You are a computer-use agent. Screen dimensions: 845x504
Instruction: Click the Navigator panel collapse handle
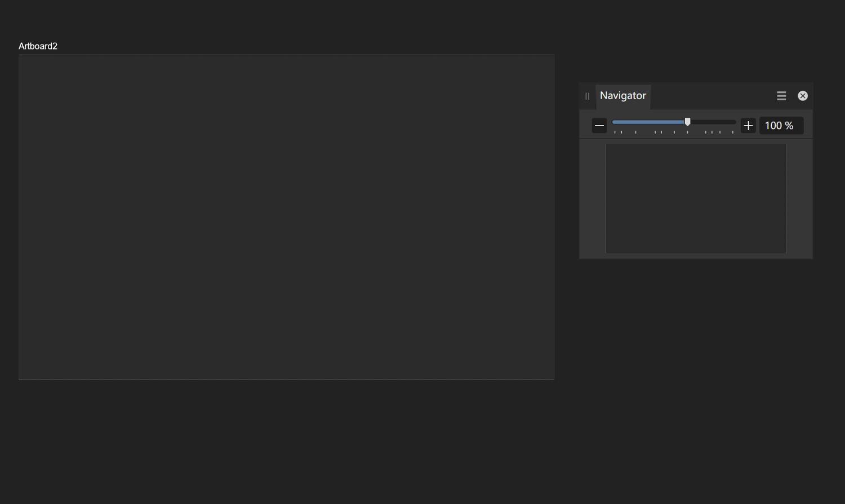tap(587, 96)
